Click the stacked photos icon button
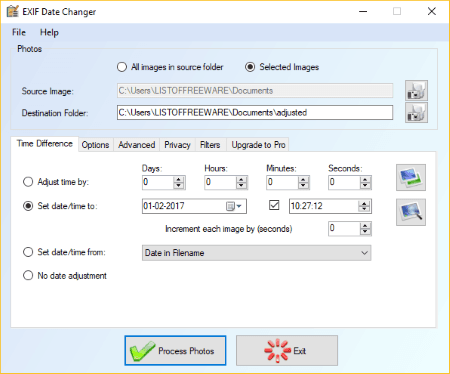Viewport: 450px width, 374px height. tap(411, 177)
